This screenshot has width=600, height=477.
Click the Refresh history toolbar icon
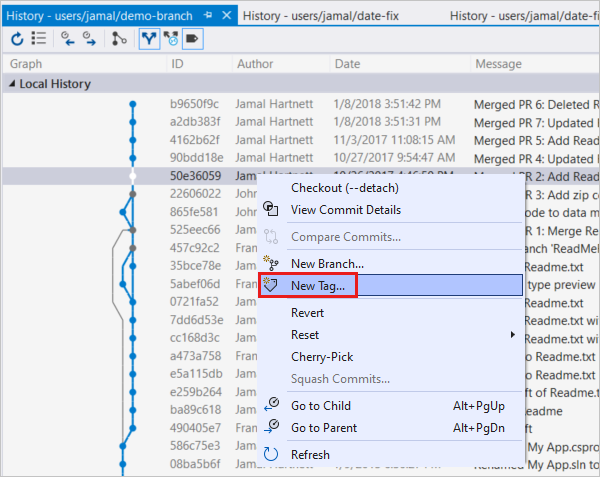17,39
